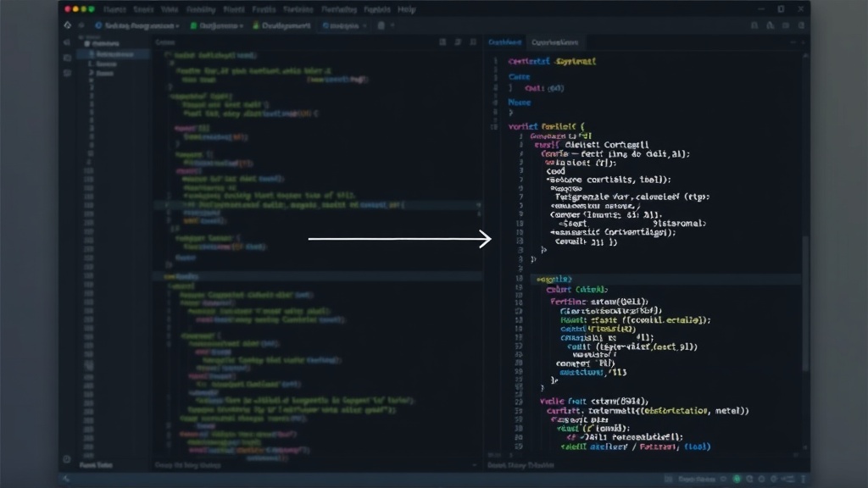This screenshot has height=488, width=868.
Task: Expand the collapsed folder under the highlighted sidebar item
Action: 91,73
